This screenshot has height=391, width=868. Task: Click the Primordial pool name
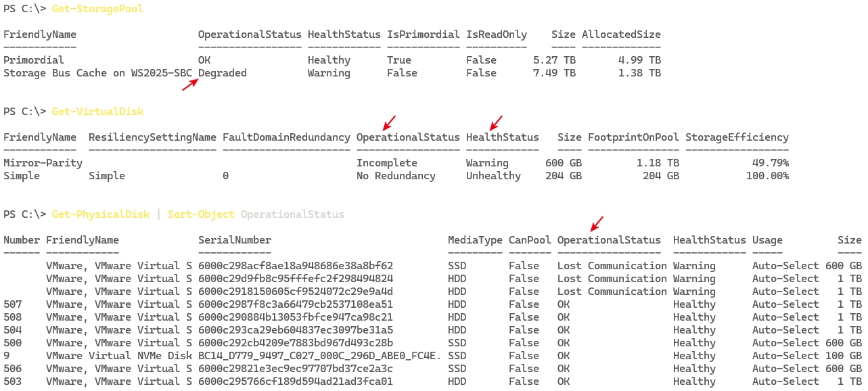point(34,60)
